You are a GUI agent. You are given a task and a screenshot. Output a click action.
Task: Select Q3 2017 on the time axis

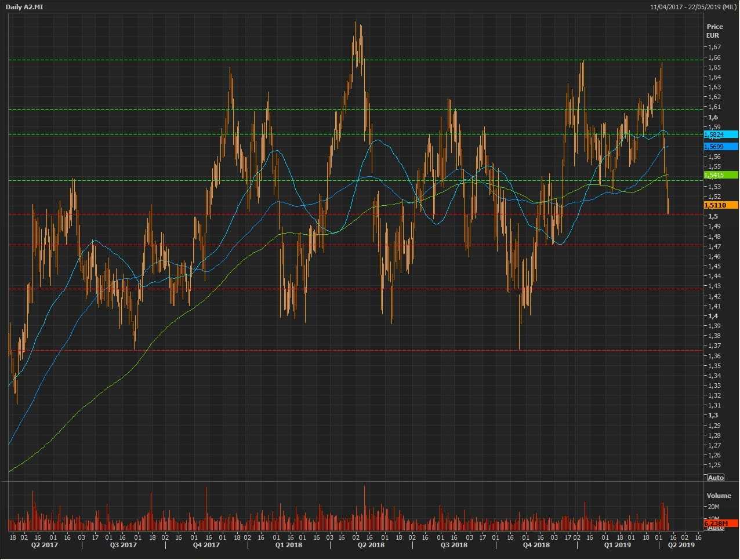[123, 545]
